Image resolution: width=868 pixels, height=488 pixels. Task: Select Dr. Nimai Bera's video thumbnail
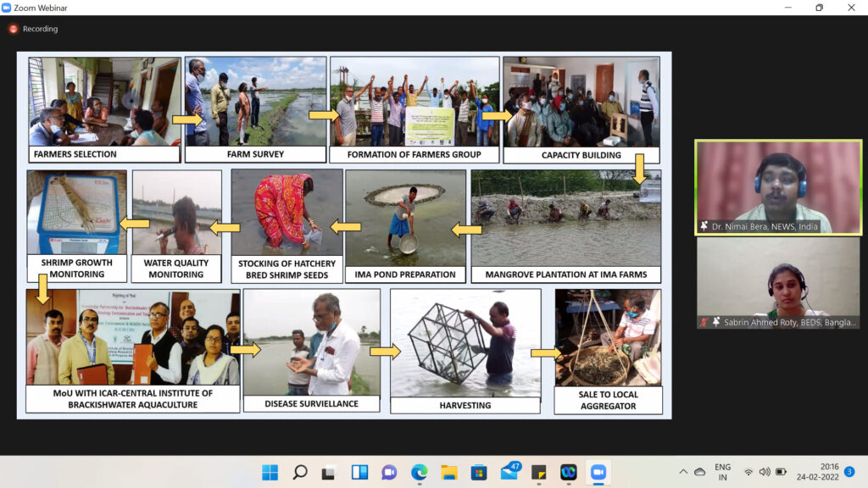pyautogui.click(x=778, y=186)
